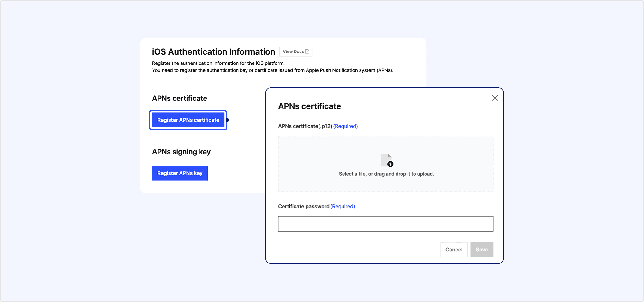The image size is (644, 302).
Task: Click the Required text beside APNs certificate(.p12)
Action: [x=345, y=126]
